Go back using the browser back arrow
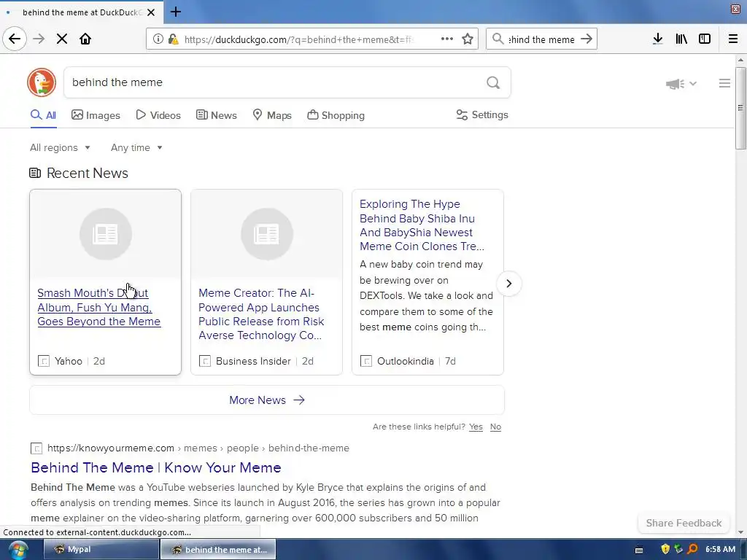Image resolution: width=747 pixels, height=560 pixels. (15, 39)
